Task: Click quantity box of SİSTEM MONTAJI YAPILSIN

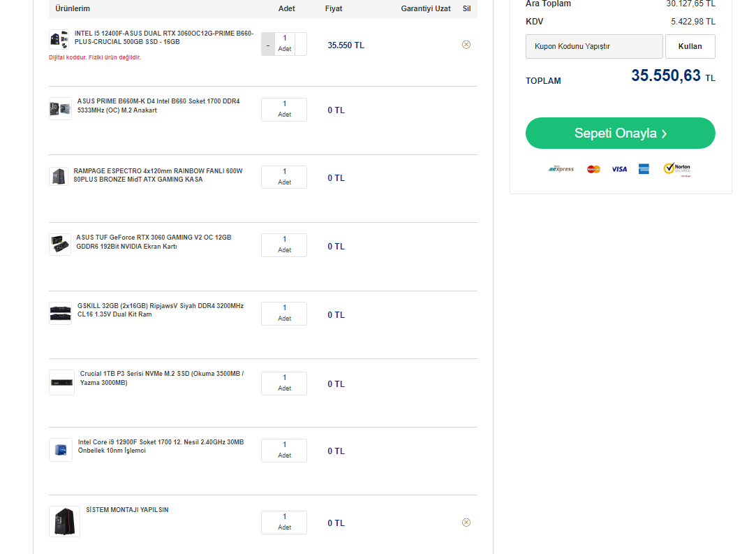Action: (284, 522)
